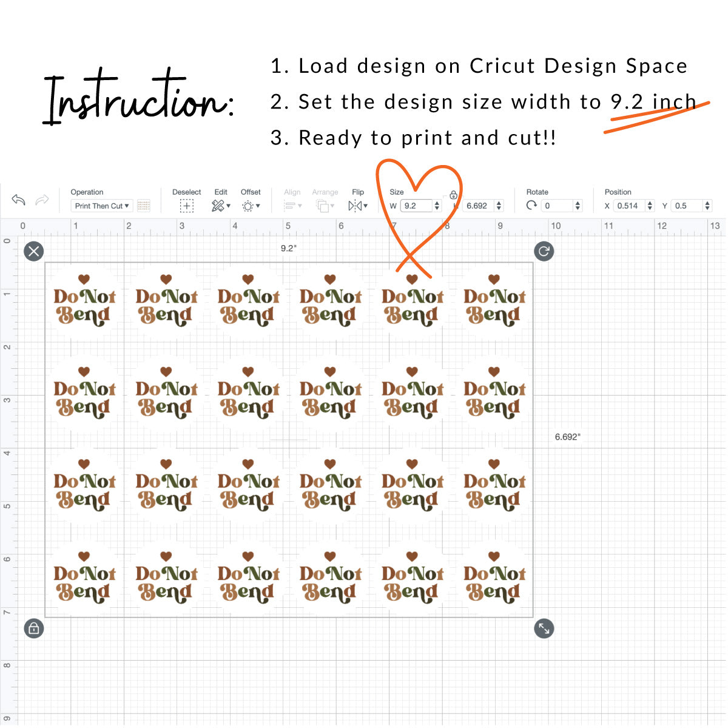Image resolution: width=728 pixels, height=728 pixels.
Task: Click the Position X input field
Action: (629, 206)
